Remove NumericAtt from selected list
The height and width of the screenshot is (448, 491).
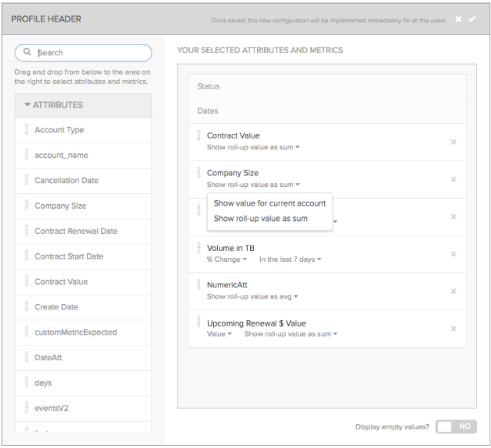pyautogui.click(x=453, y=292)
